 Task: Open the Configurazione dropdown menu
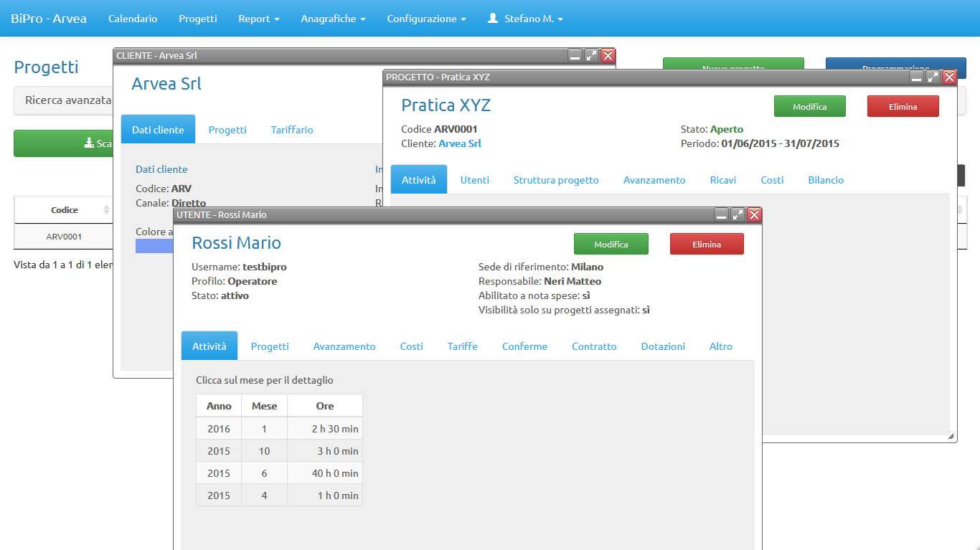(426, 19)
